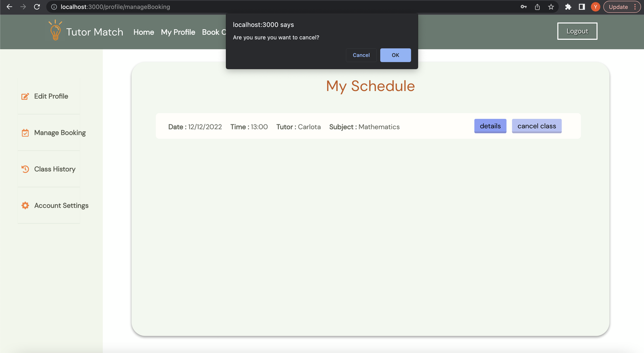
Task: Click the Class History clock icon
Action: [x=25, y=169]
